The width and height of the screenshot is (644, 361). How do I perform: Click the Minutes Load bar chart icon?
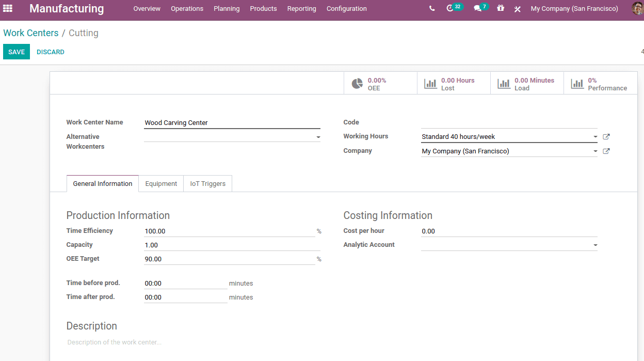(504, 84)
